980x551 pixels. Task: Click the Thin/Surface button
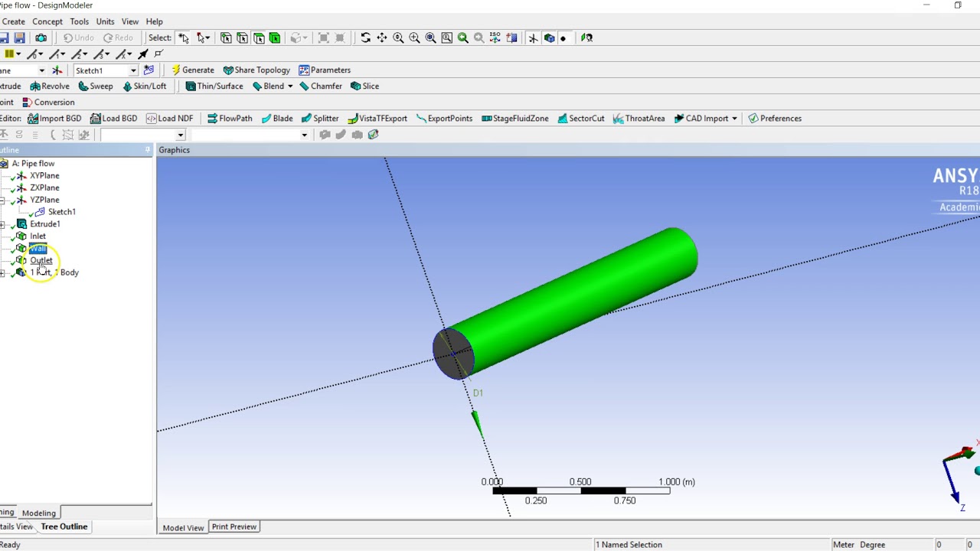[214, 86]
